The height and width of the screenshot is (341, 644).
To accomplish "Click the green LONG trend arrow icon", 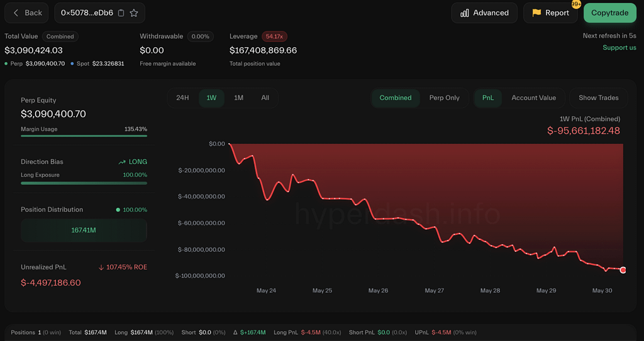I will [x=122, y=162].
